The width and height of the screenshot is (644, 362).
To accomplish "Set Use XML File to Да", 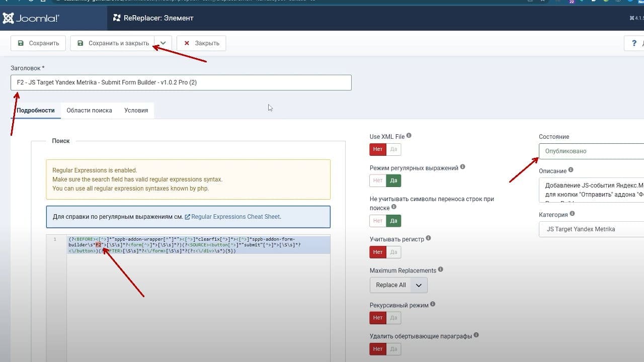I will 393,149.
